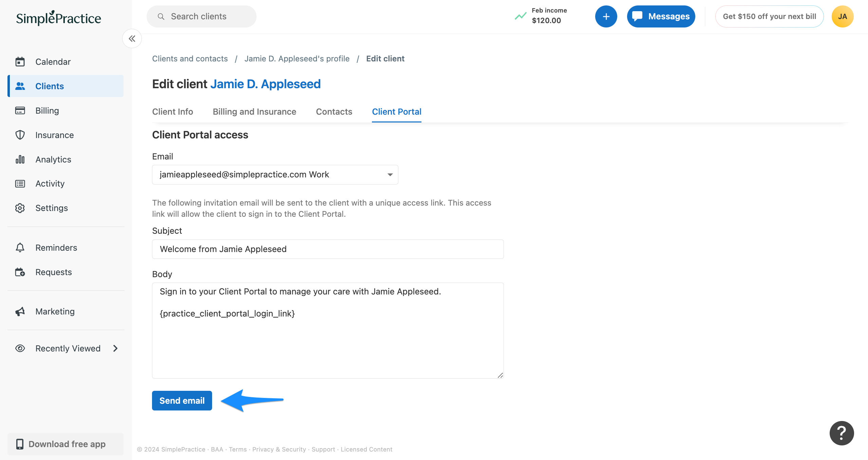868x460 pixels.
Task: Click into the Body text area
Action: 328,330
